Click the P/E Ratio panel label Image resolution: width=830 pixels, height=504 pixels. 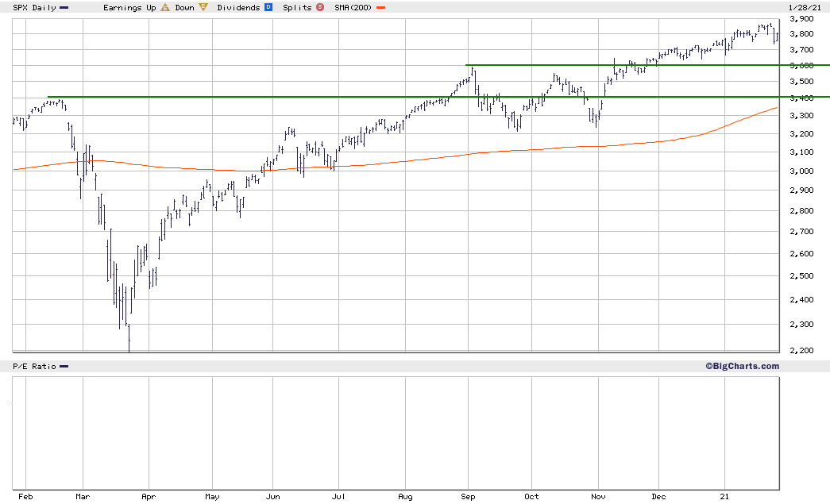click(x=34, y=367)
